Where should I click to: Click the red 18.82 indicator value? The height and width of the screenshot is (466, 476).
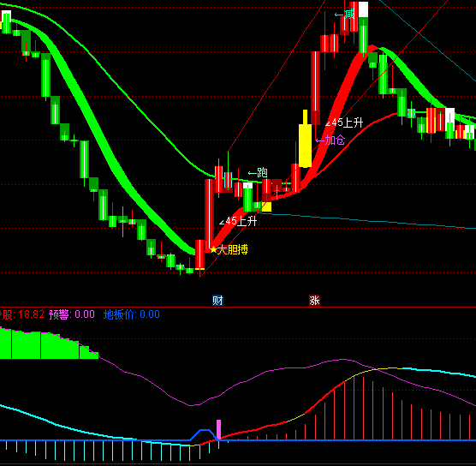31,314
